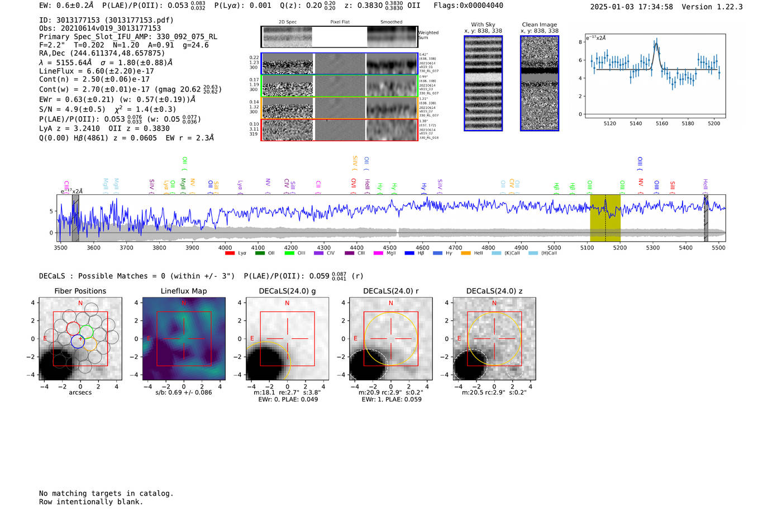The image size is (782, 532).
Task: Click the 'No matching targets in catalog.' text
Action: click(x=106, y=493)
